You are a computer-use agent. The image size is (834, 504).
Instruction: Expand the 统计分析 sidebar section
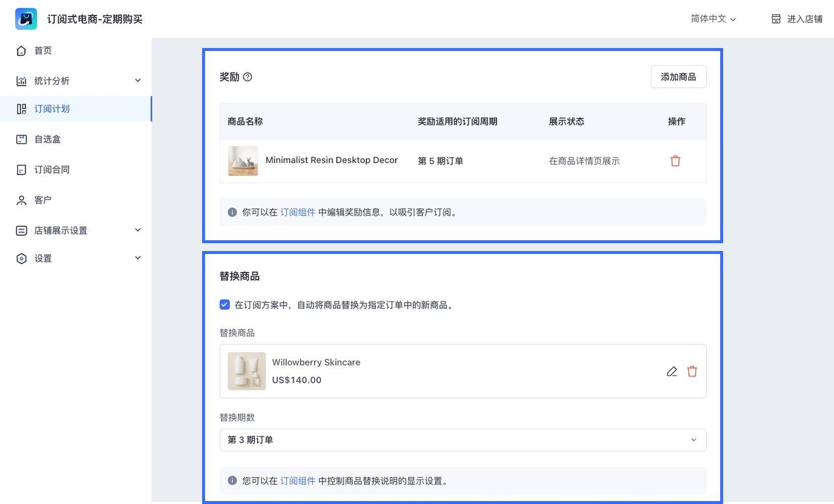click(x=138, y=80)
